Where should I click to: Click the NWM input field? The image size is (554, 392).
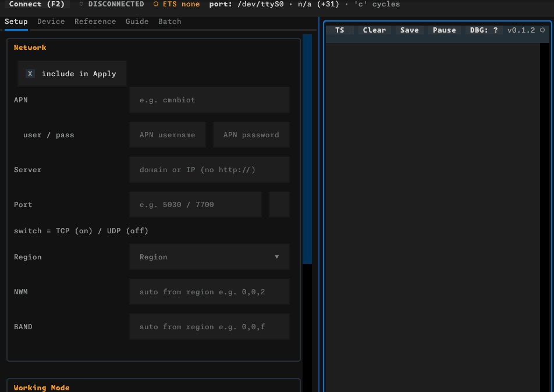click(x=209, y=292)
